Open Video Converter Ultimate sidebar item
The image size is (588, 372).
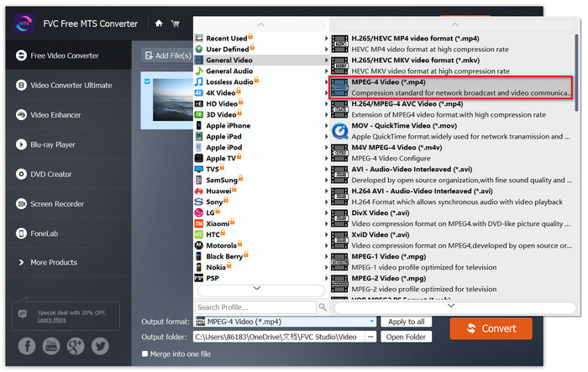coord(69,85)
